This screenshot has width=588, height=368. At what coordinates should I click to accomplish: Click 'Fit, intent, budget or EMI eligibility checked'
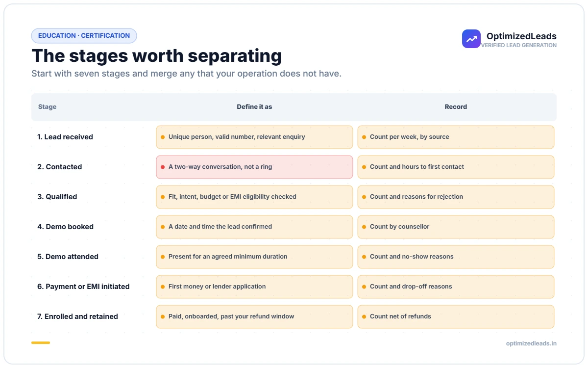pyautogui.click(x=254, y=197)
